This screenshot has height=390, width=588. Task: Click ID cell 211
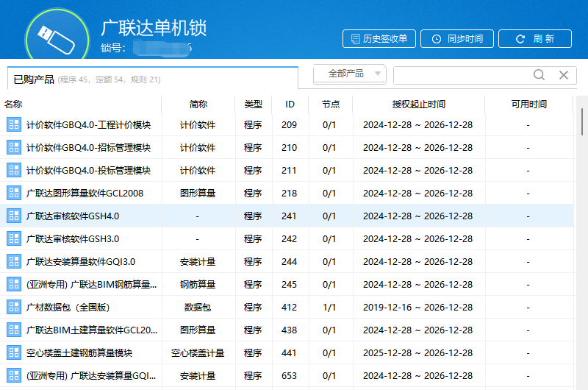click(x=289, y=171)
